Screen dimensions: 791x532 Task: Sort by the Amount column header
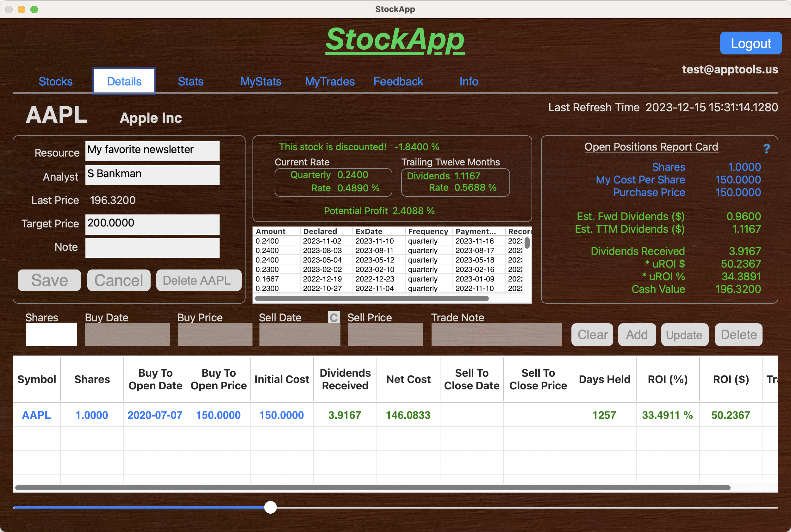(x=277, y=232)
